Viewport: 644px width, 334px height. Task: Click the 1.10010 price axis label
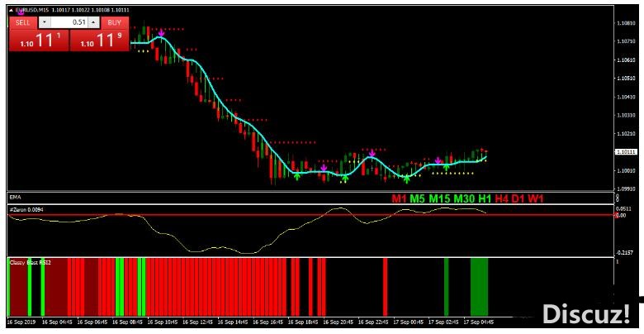626,170
